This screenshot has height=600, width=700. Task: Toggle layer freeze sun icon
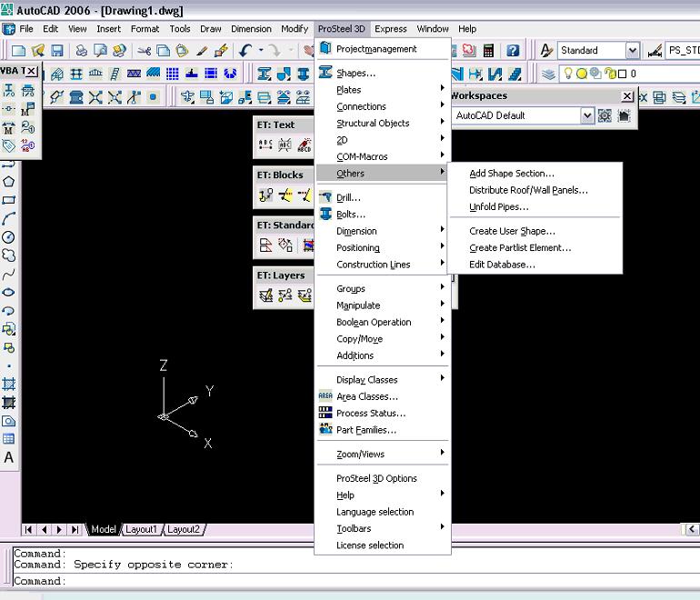(582, 74)
